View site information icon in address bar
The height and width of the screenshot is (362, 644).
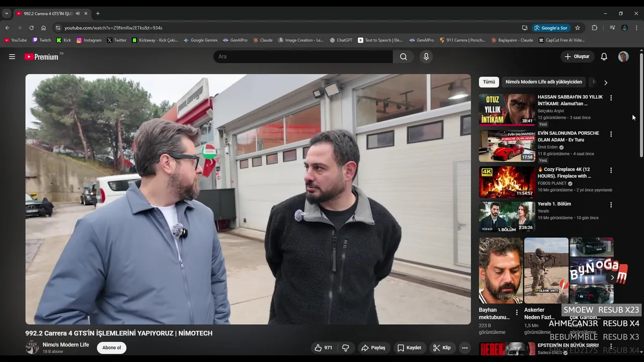point(58,28)
